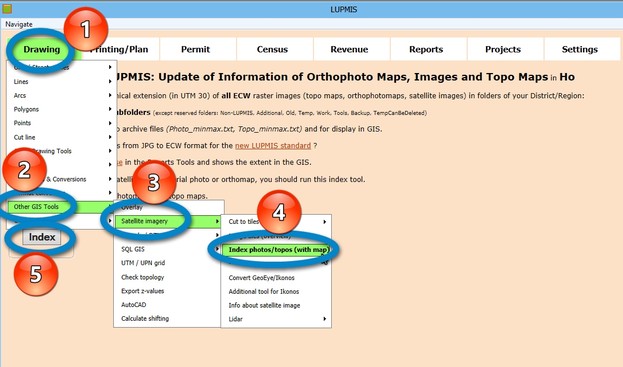Expand the Points submenu arrow
The height and width of the screenshot is (367, 623).
pyautogui.click(x=110, y=123)
